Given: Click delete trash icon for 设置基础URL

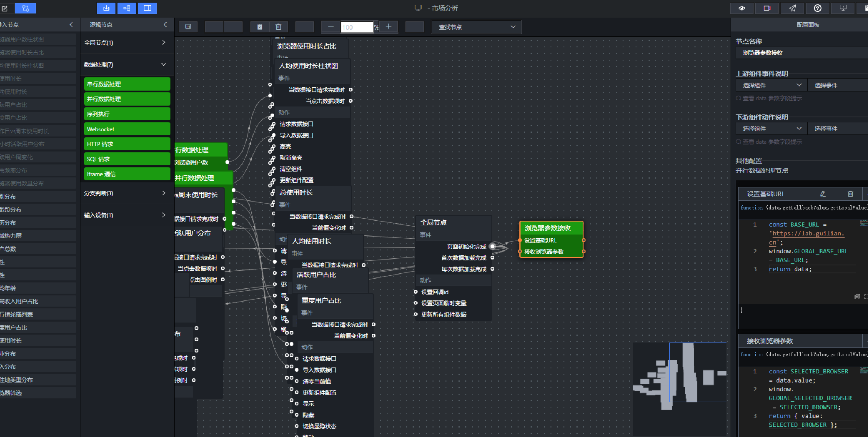Looking at the screenshot, I should click(x=850, y=194).
